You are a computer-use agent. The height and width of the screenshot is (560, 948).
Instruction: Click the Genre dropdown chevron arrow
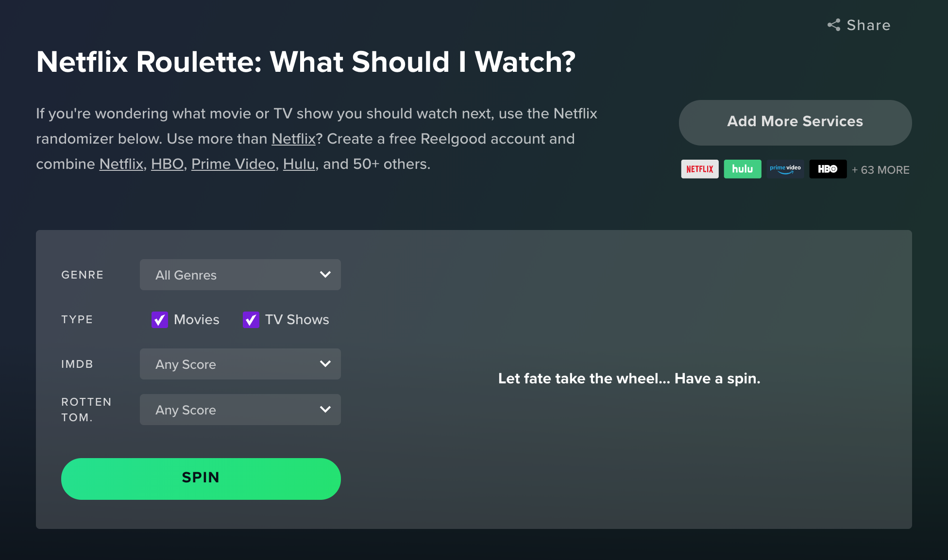coord(325,275)
